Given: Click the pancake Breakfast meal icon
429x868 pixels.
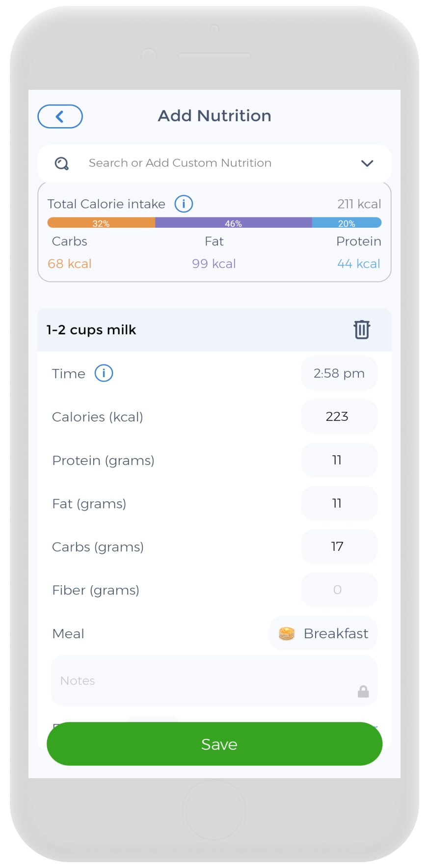Looking at the screenshot, I should click(x=287, y=634).
